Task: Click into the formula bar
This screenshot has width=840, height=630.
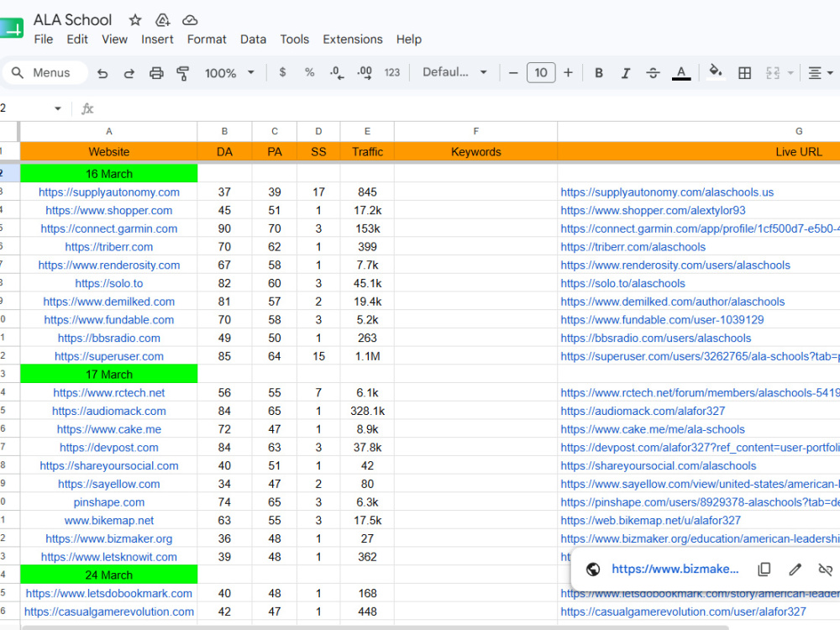Action: point(466,108)
